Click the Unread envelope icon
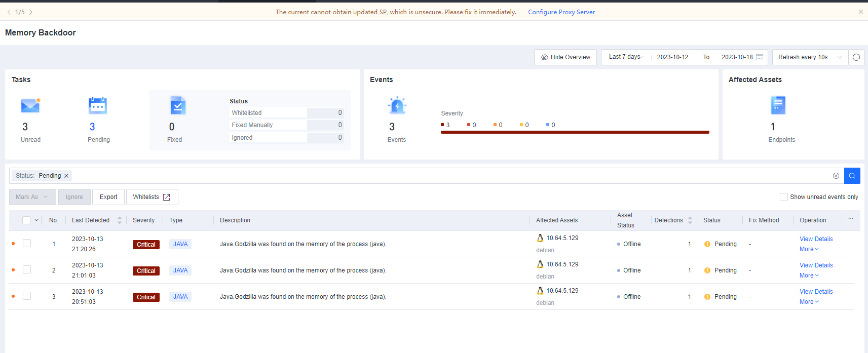Image resolution: width=868 pixels, height=353 pixels. pos(30,105)
